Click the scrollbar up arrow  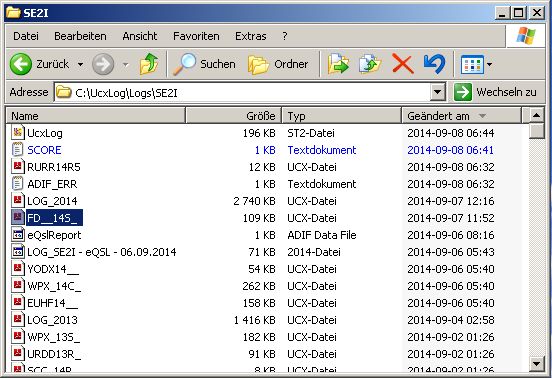click(536, 115)
